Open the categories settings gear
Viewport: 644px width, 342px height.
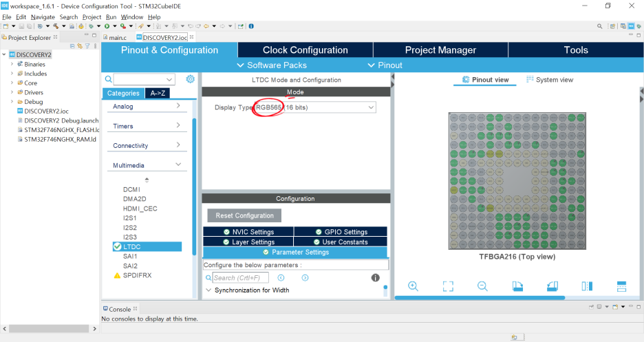190,79
